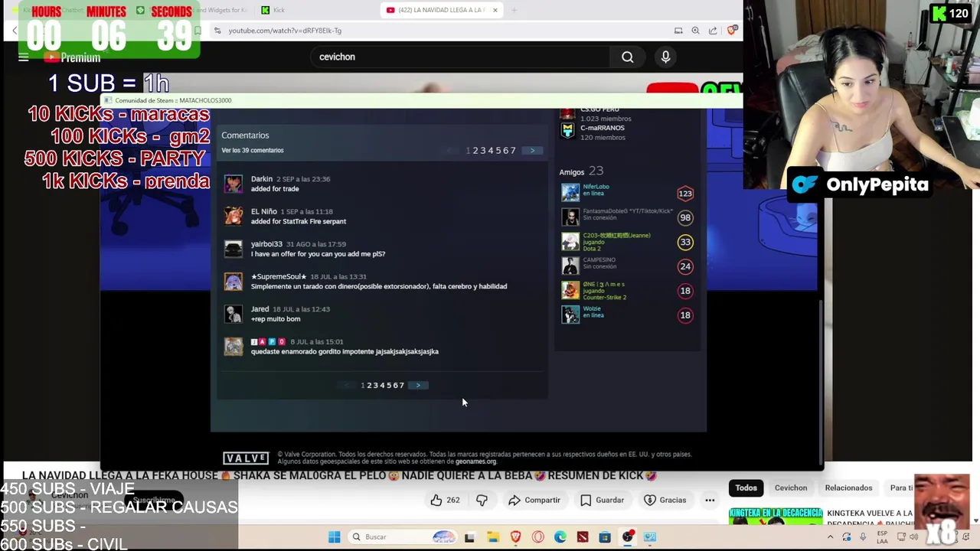
Task: Click the YouTube voice search microphone
Action: (x=665, y=57)
